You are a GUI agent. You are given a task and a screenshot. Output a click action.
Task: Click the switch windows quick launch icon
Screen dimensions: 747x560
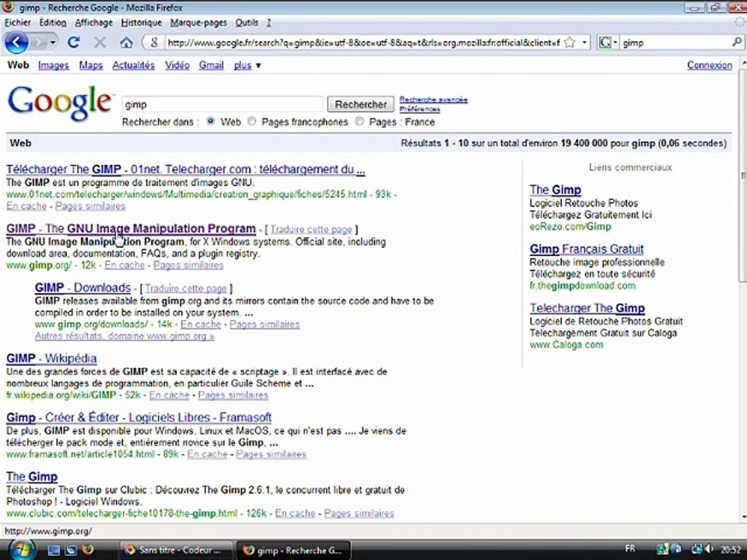click(x=71, y=551)
